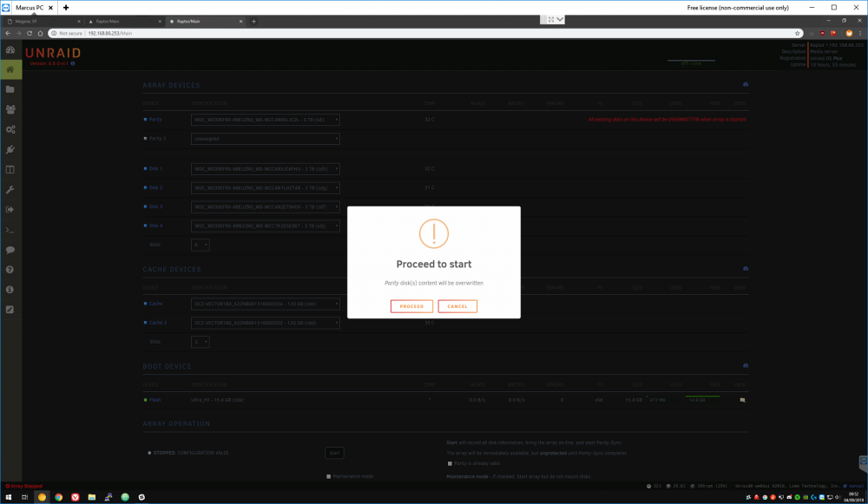Screen dimensions: 868x504
Task: Open Vivaldi browser from the remote taskbar
Action: [x=76, y=497]
